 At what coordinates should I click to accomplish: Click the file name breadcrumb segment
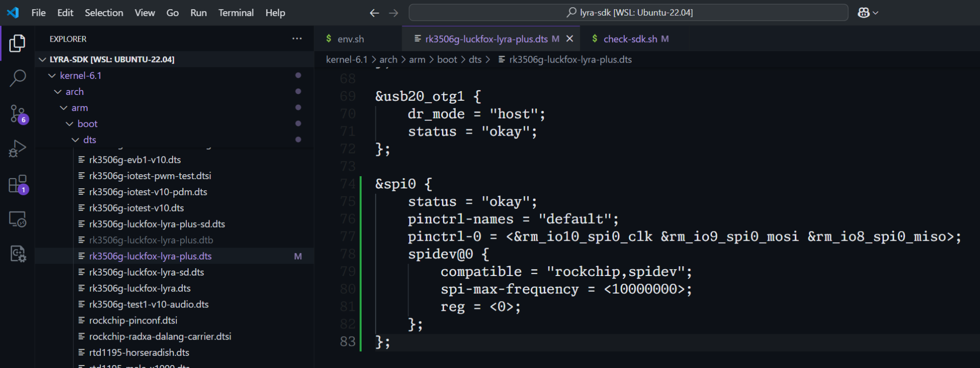click(x=565, y=59)
